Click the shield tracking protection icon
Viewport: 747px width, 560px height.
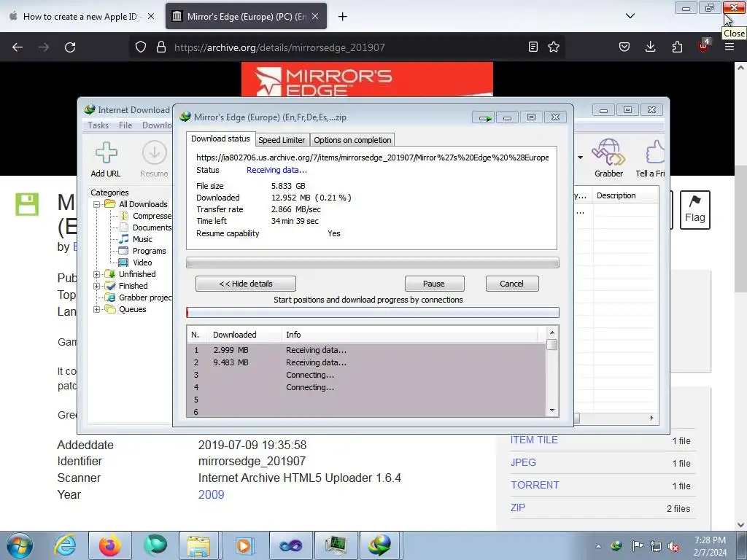[x=141, y=47]
